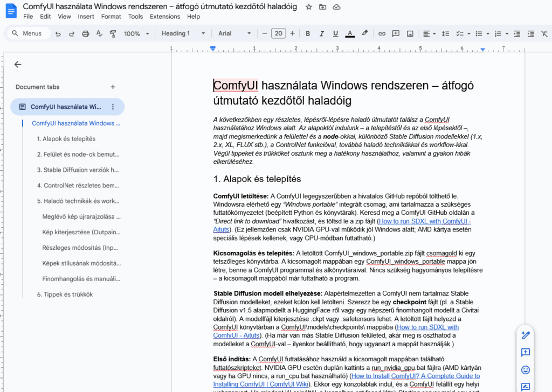The height and width of the screenshot is (392, 552).
Task: Add a comment from toolbar
Action: 396,34
